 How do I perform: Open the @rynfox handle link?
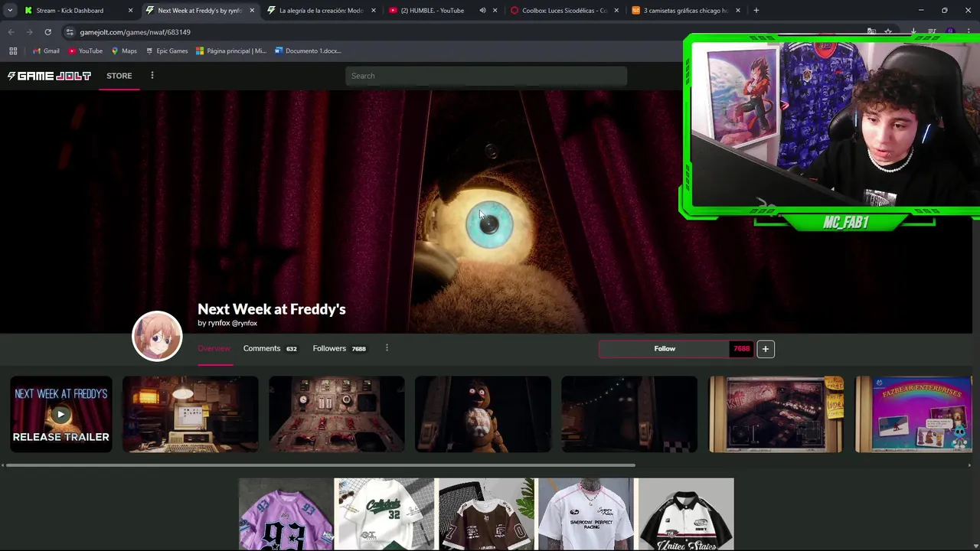tap(244, 323)
